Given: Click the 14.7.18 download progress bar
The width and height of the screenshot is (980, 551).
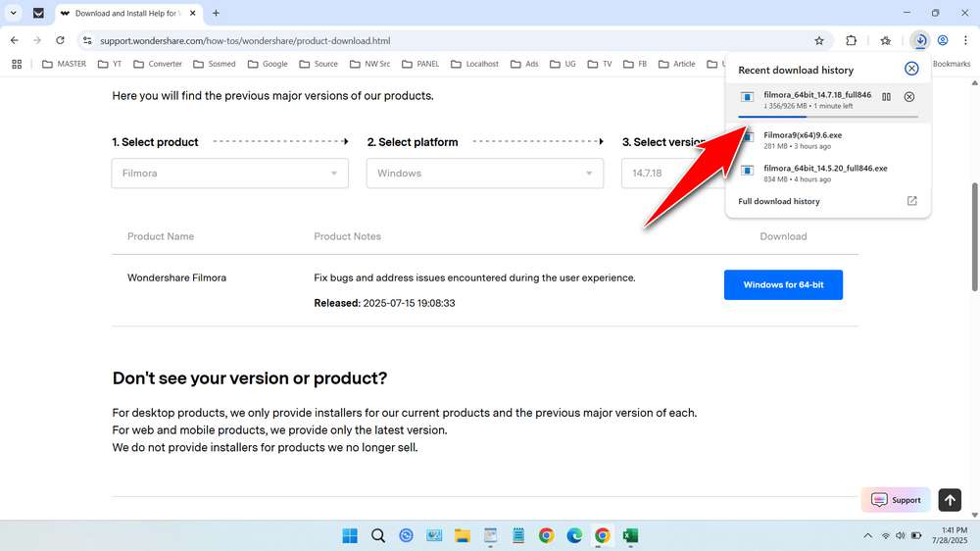Looking at the screenshot, I should click(828, 117).
